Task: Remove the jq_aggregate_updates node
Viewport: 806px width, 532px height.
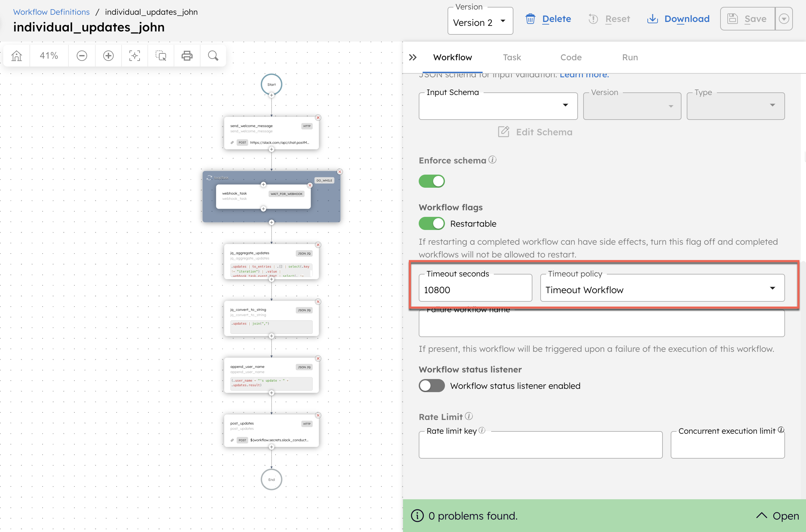Action: 318,245
